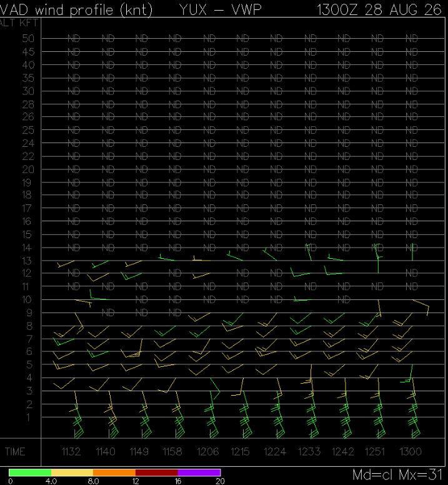This screenshot has height=485, width=448.
Task: Click the 30 kft altitude label
Action: 28,91
